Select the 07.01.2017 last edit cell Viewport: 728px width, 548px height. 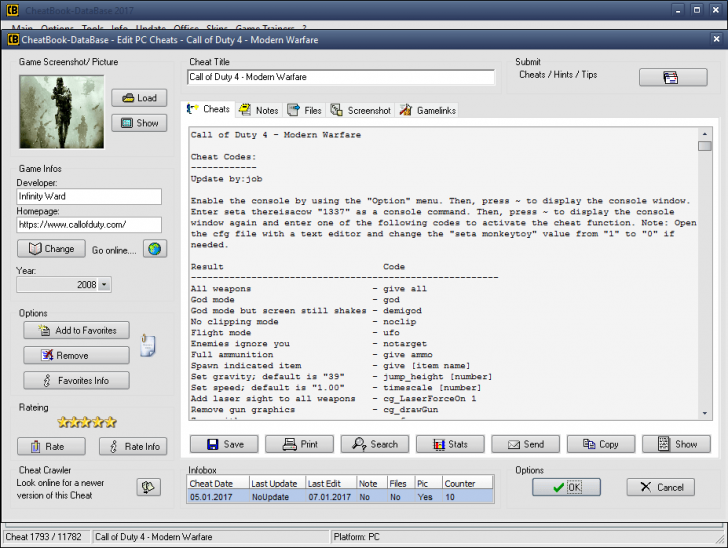(x=331, y=497)
